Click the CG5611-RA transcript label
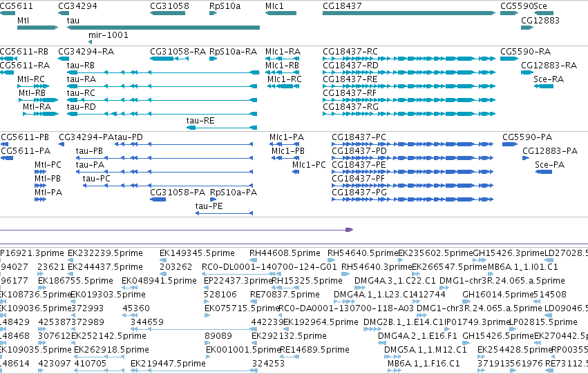Screen dimensions: 588x374 tap(25, 65)
